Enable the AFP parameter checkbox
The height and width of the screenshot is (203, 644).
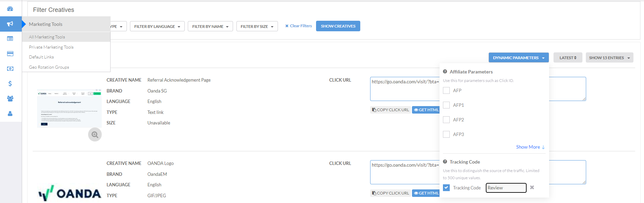[446, 90]
